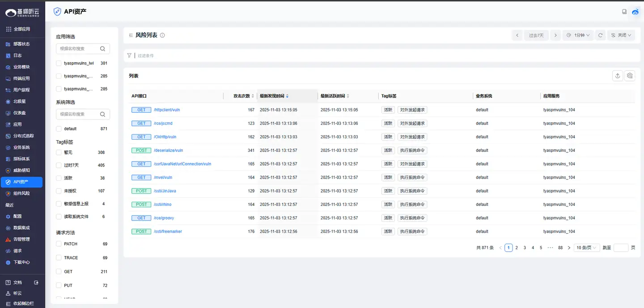644x308 pixels.
Task: Toggle the 未授权 tag checkbox
Action: click(59, 191)
